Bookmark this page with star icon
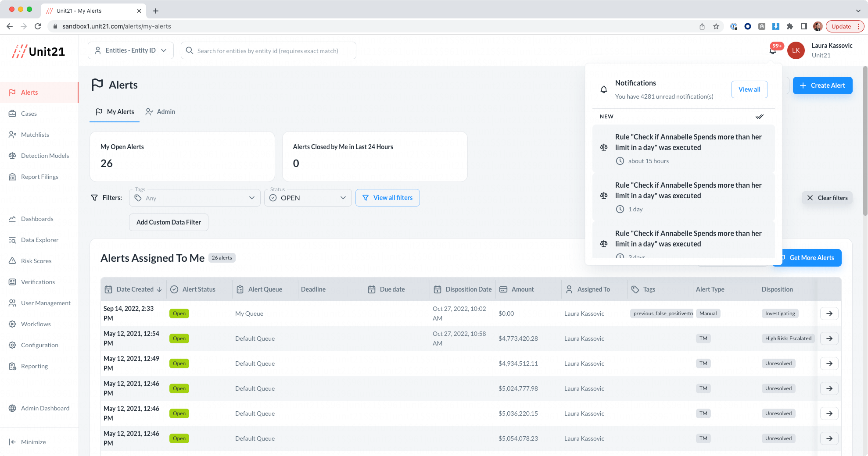868x456 pixels. 716,26
